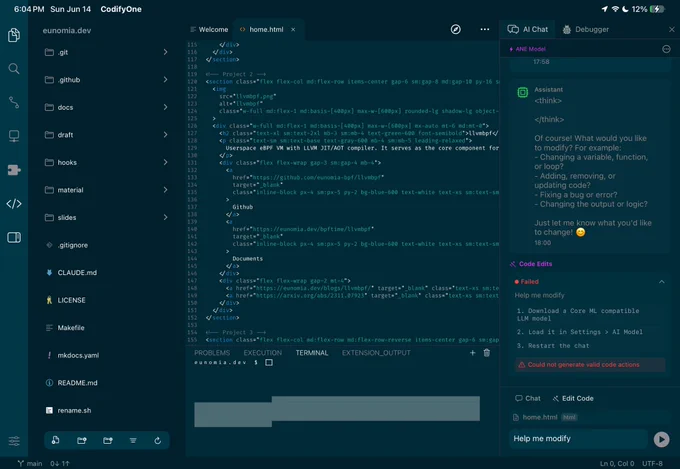
Task: Select the code brackets icon in sidebar
Action: coord(14,203)
